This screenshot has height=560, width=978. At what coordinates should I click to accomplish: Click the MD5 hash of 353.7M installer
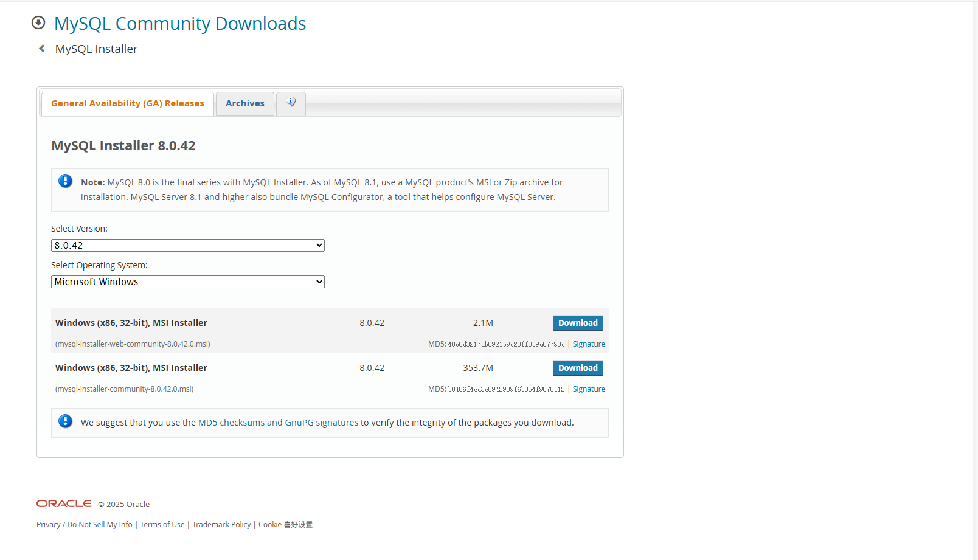click(506, 389)
